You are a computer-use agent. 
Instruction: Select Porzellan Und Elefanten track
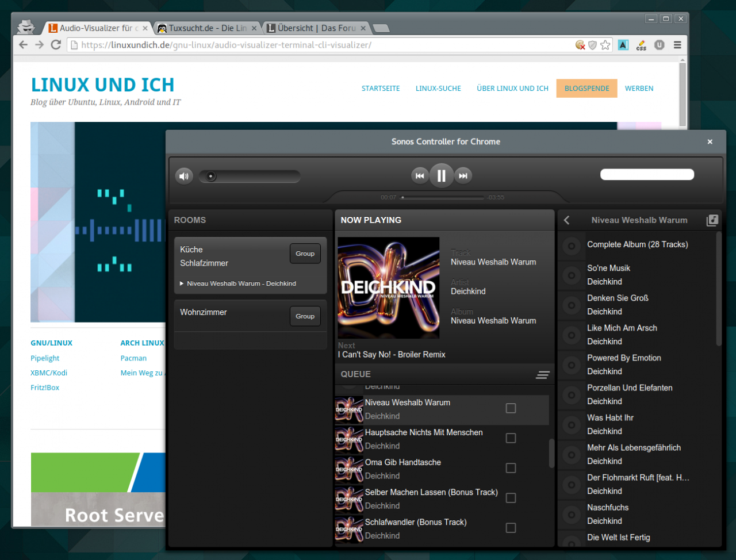pyautogui.click(x=630, y=388)
